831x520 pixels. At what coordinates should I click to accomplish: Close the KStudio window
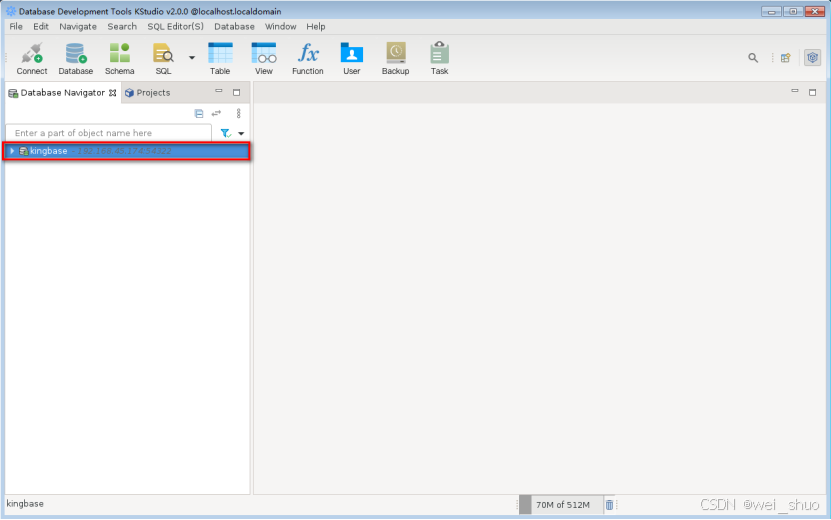tap(815, 11)
